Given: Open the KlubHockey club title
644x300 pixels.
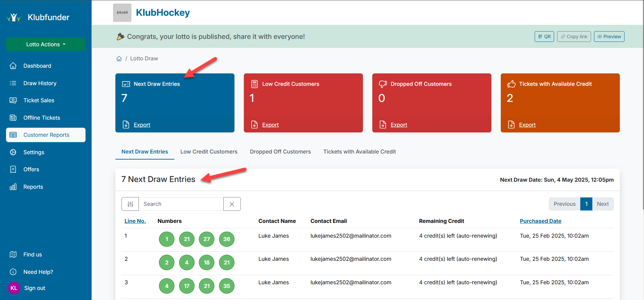Looking at the screenshot, I should pyautogui.click(x=163, y=13).
